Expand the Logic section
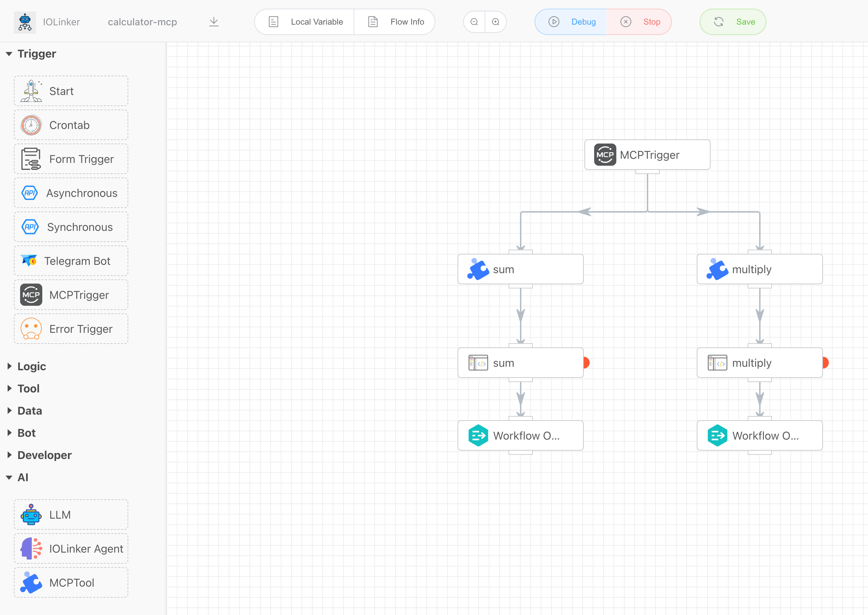This screenshot has height=615, width=868. pyautogui.click(x=9, y=366)
